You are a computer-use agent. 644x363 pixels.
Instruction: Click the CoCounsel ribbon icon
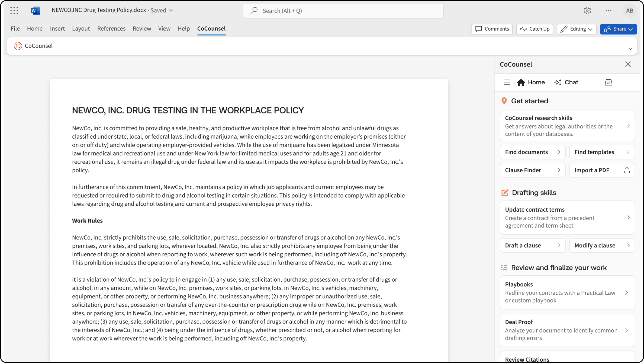[x=18, y=46]
